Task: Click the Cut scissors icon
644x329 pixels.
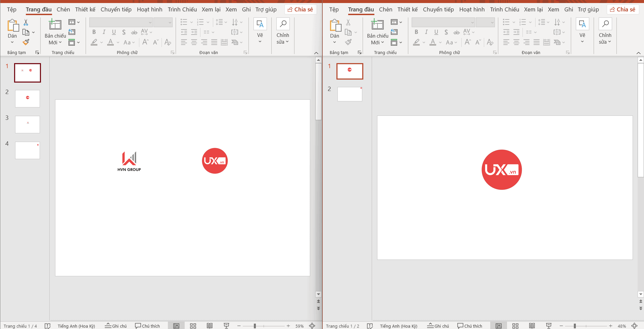Action: [26, 21]
